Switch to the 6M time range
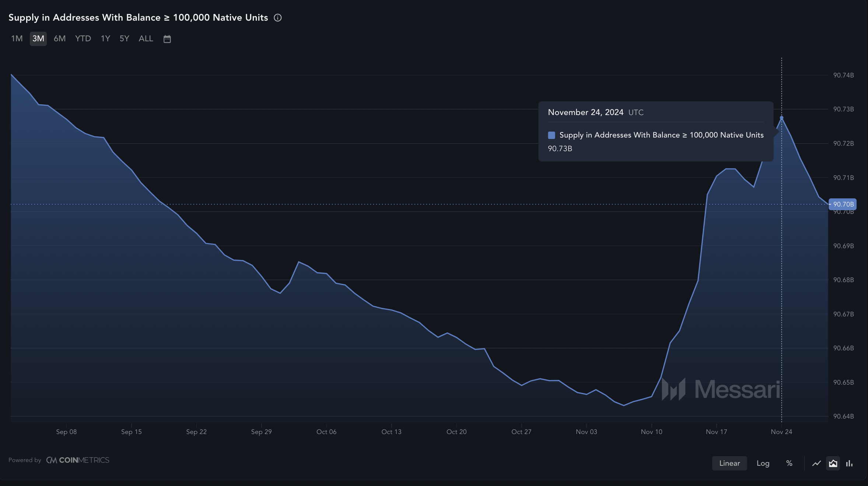This screenshot has width=868, height=486. coord(60,39)
